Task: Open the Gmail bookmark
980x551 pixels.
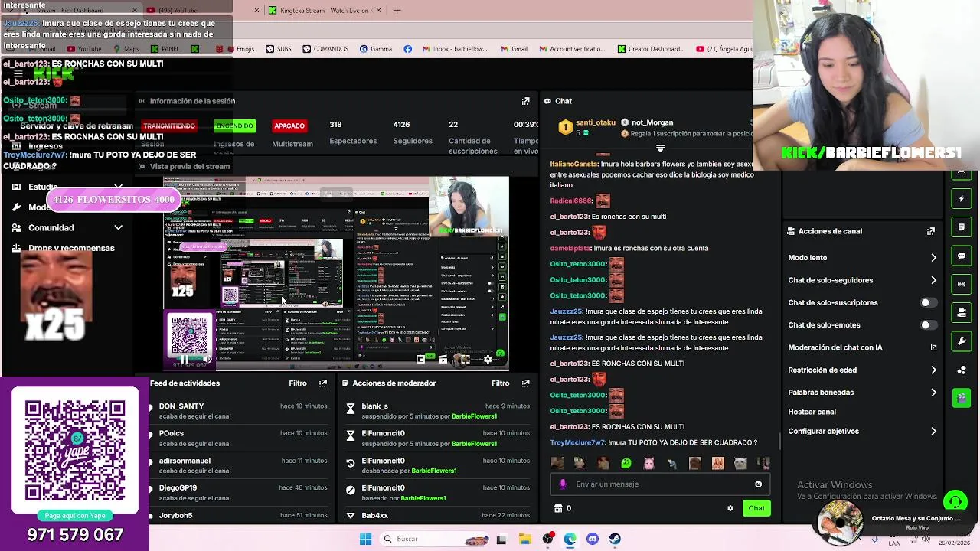Action: tap(514, 49)
